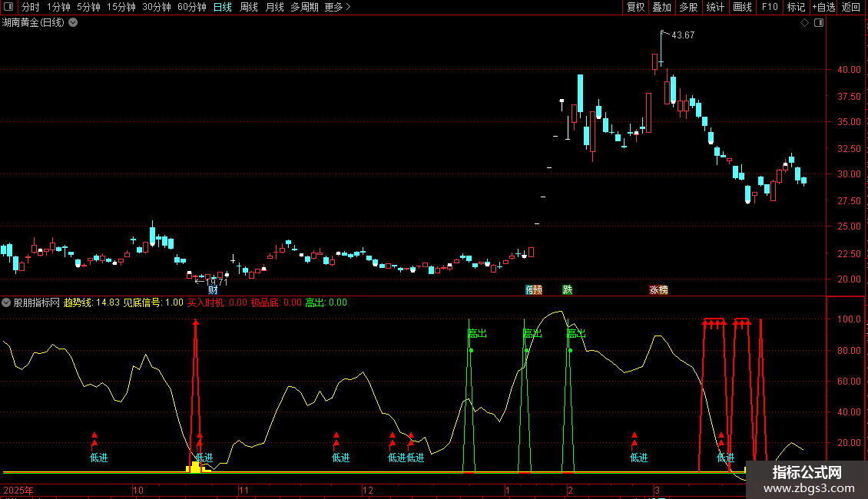
Task: Click the 买入时机: 0.00 value
Action: (217, 302)
